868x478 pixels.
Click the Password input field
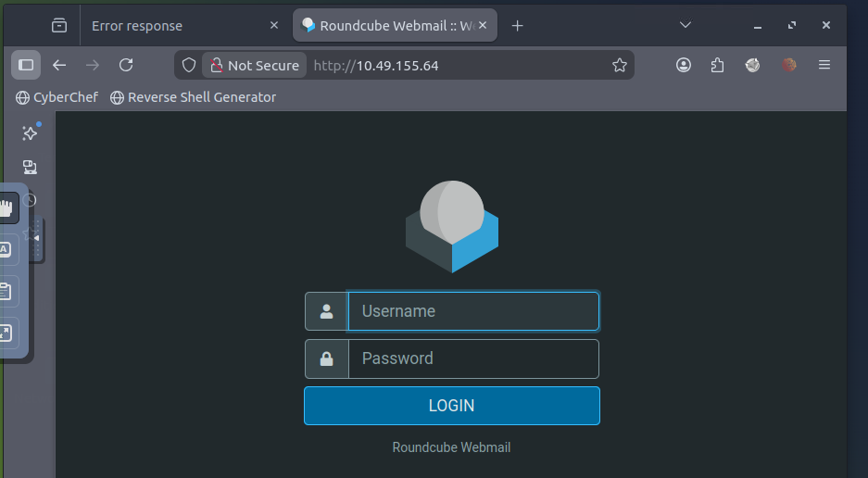(473, 358)
